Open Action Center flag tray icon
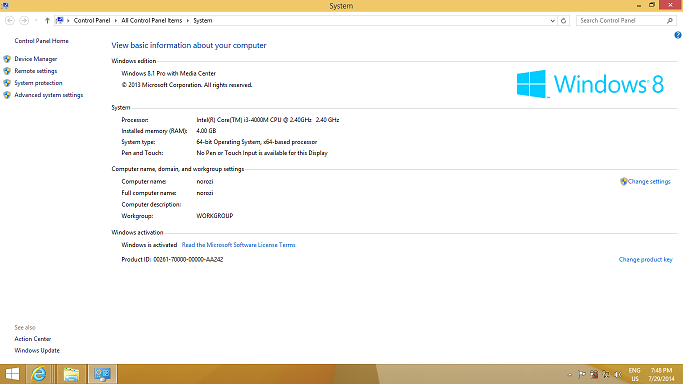This screenshot has height=384, width=683. (582, 374)
